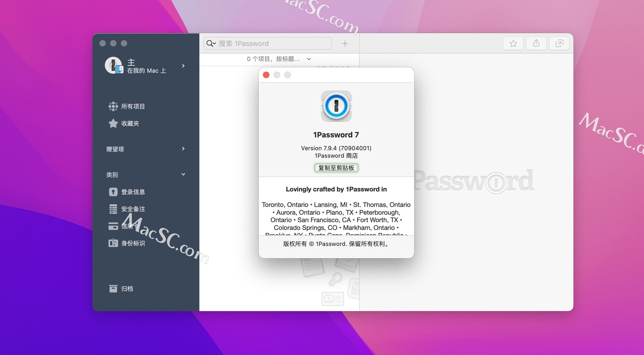This screenshot has height=355, width=644.
Task: Click 1Password 商店 text
Action: (x=336, y=156)
